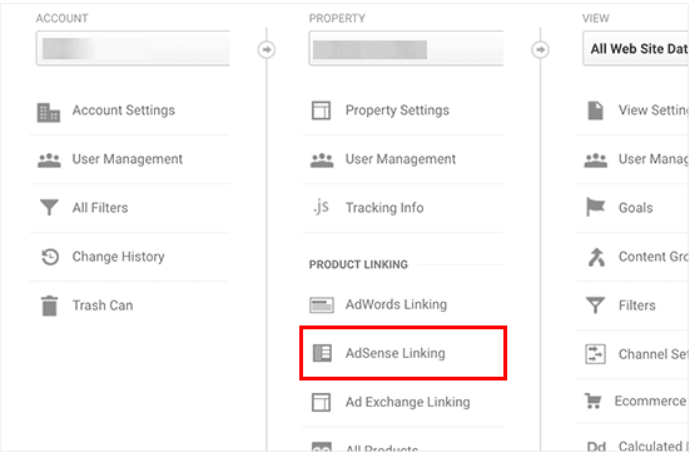This screenshot has width=690, height=457.
Task: Click arrow button between Property and View
Action: pyautogui.click(x=540, y=50)
